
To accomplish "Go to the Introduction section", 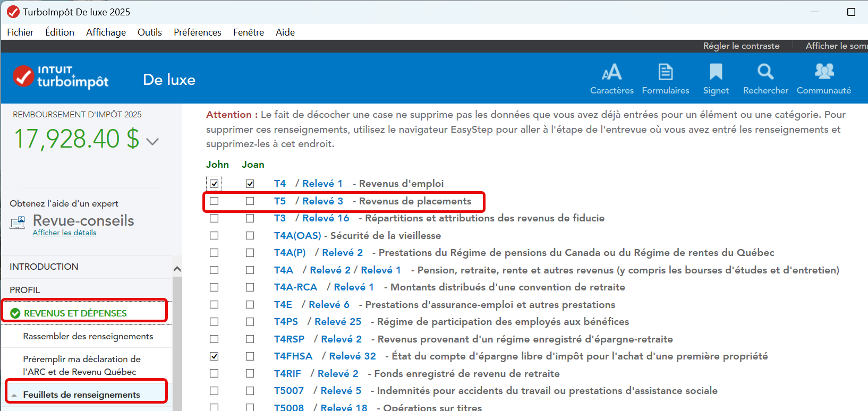I will pos(44,267).
